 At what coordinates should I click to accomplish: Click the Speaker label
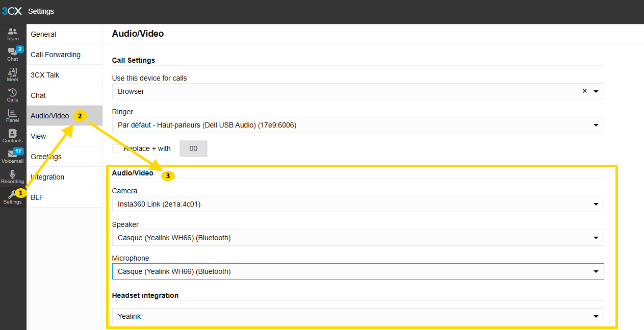pos(125,224)
